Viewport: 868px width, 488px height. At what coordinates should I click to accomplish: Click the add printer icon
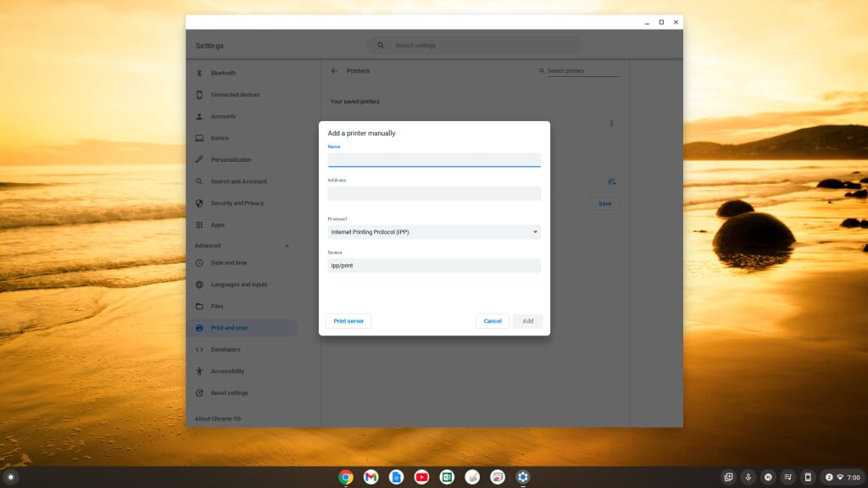[x=611, y=181]
